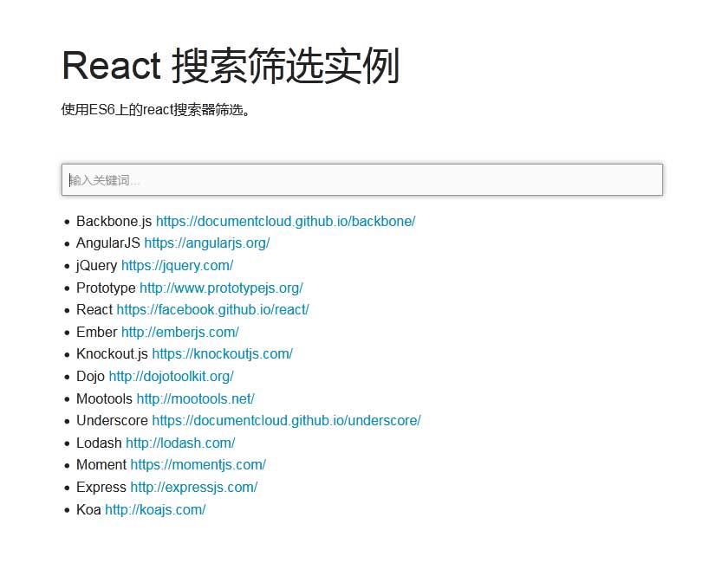This screenshot has height=563, width=728.
Task: Visit the jquery.com link
Action: point(178,266)
